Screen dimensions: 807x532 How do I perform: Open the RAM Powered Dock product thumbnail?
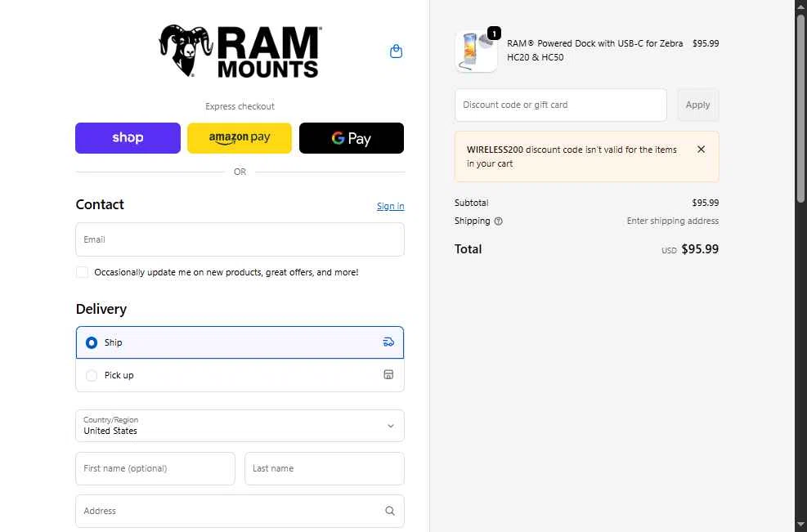(476, 51)
